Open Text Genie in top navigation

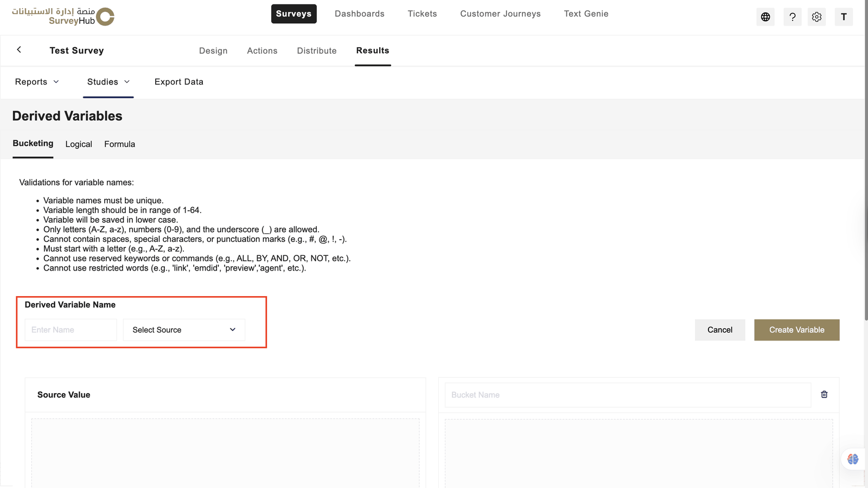click(x=586, y=14)
